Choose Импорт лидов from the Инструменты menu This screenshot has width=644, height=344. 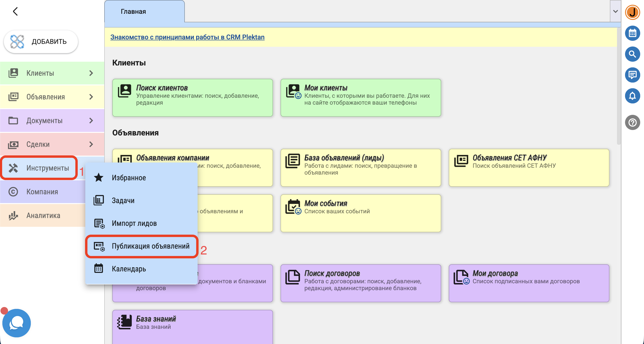[x=134, y=223]
